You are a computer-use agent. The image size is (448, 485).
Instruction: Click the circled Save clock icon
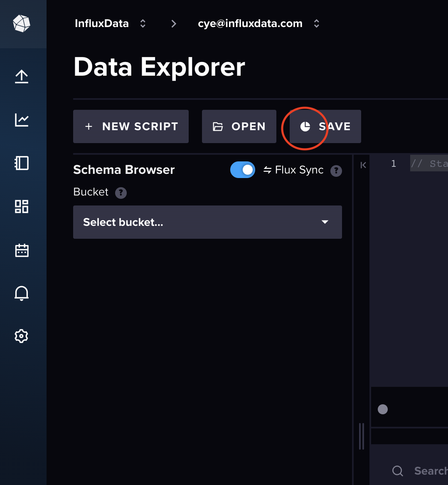[305, 126]
